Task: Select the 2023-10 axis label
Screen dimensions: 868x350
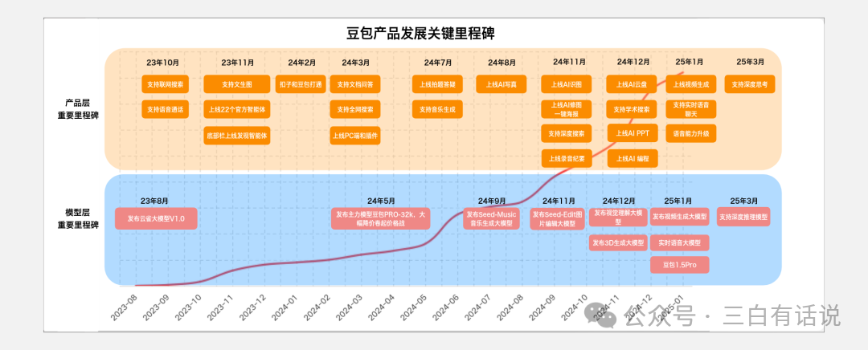Action: click(x=189, y=307)
